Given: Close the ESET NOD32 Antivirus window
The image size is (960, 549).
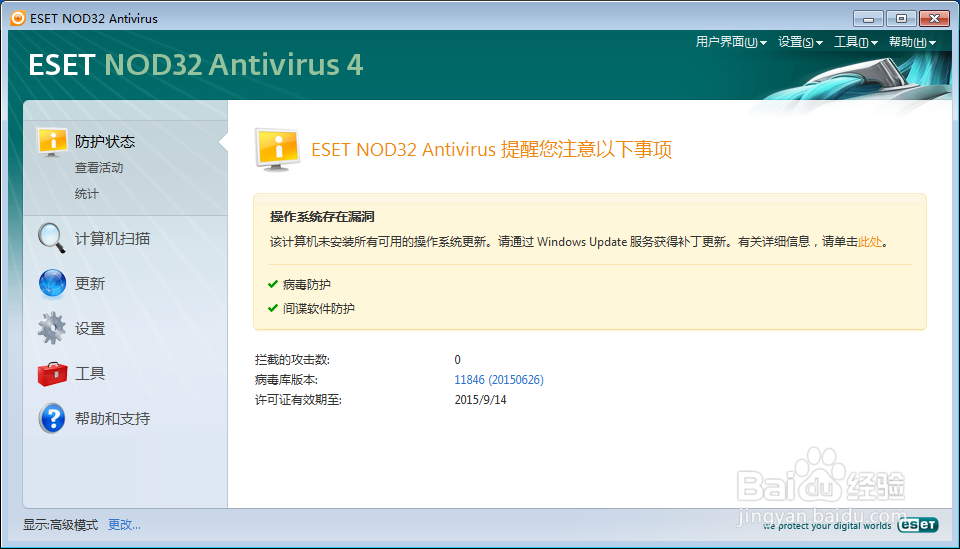Looking at the screenshot, I should [x=934, y=18].
